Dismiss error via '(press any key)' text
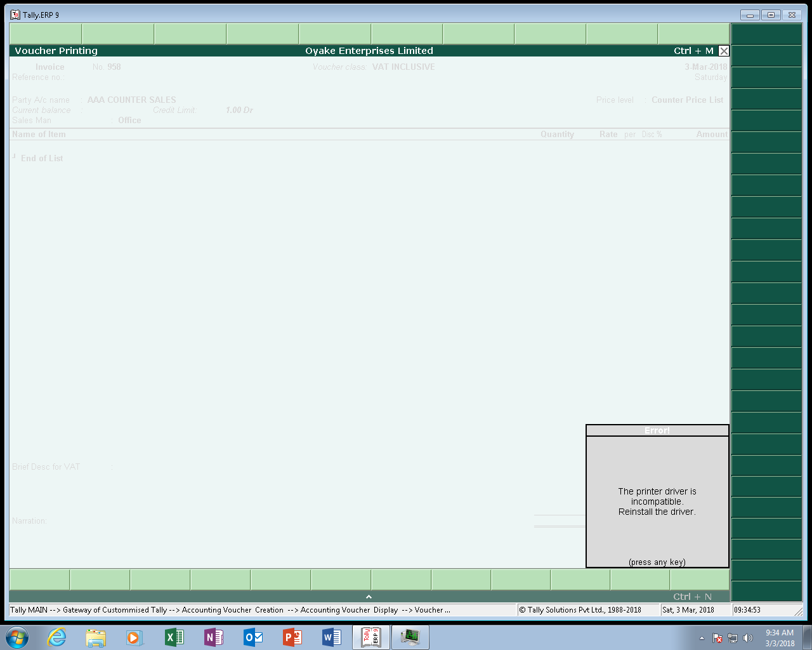 657,562
